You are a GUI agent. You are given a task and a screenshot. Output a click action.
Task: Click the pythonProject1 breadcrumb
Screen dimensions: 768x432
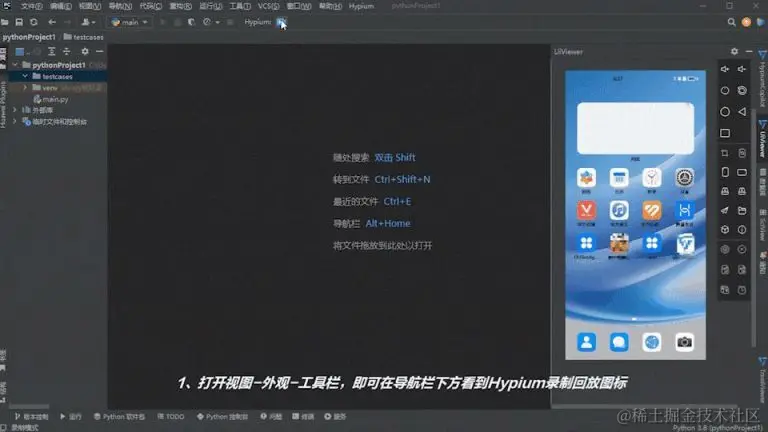(29, 37)
